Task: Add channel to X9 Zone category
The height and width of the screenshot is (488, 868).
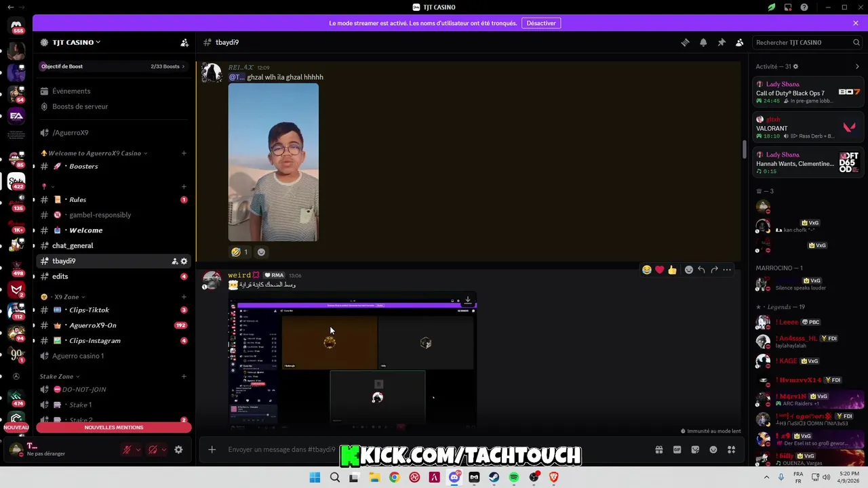Action: 184,297
